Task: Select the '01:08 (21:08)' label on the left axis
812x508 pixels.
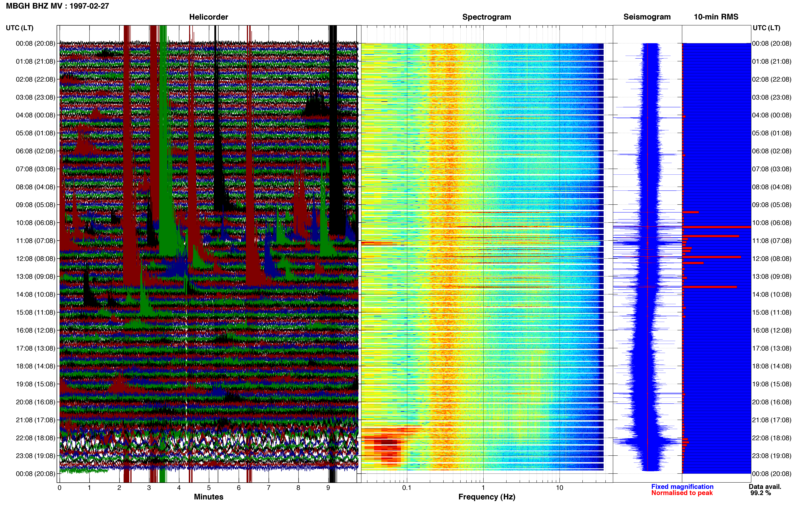Action: pyautogui.click(x=35, y=61)
